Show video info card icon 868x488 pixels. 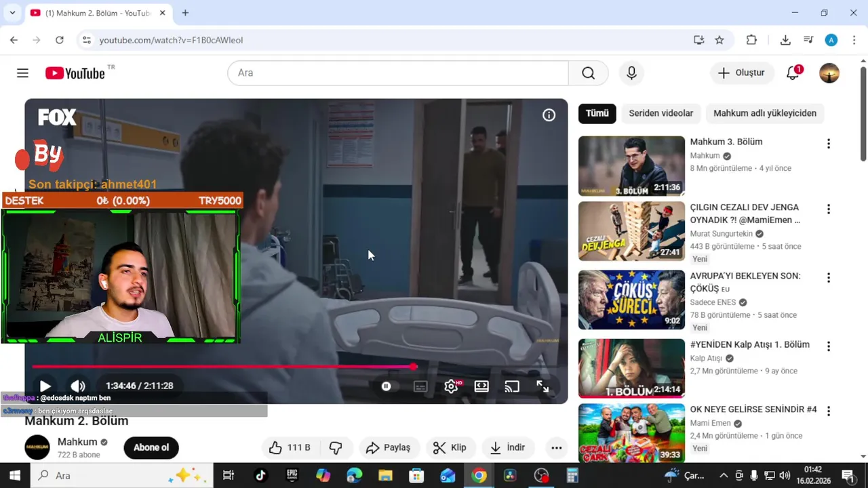click(x=549, y=115)
